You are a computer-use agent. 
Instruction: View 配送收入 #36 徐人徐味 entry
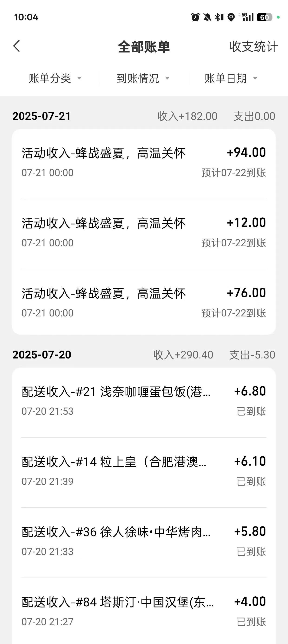144,542
